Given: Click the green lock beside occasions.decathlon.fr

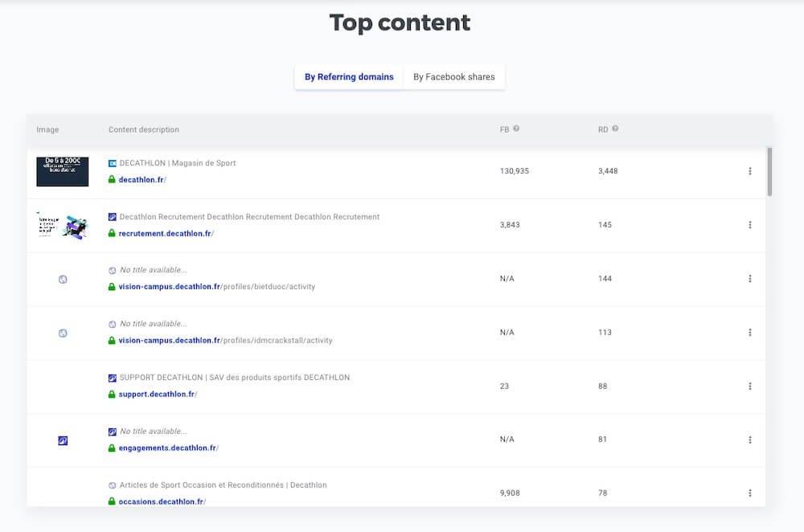Looking at the screenshot, I should (112, 501).
